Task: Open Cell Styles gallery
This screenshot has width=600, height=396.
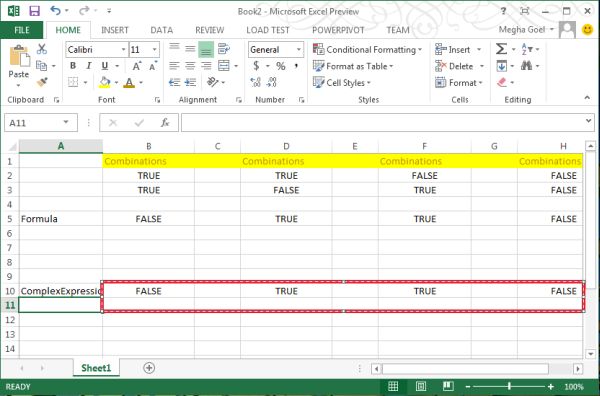Action: [342, 83]
